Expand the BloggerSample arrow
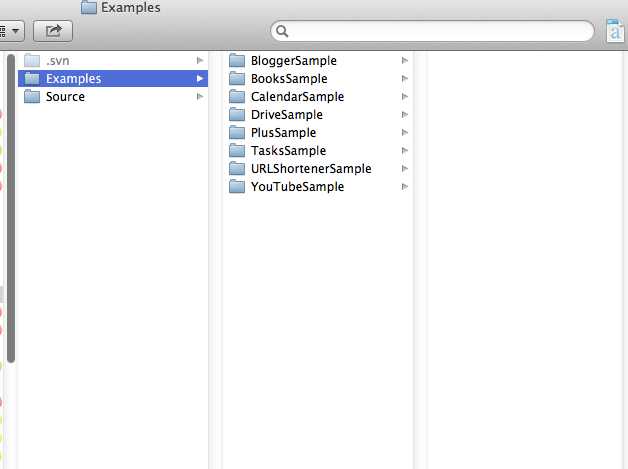 (x=405, y=60)
